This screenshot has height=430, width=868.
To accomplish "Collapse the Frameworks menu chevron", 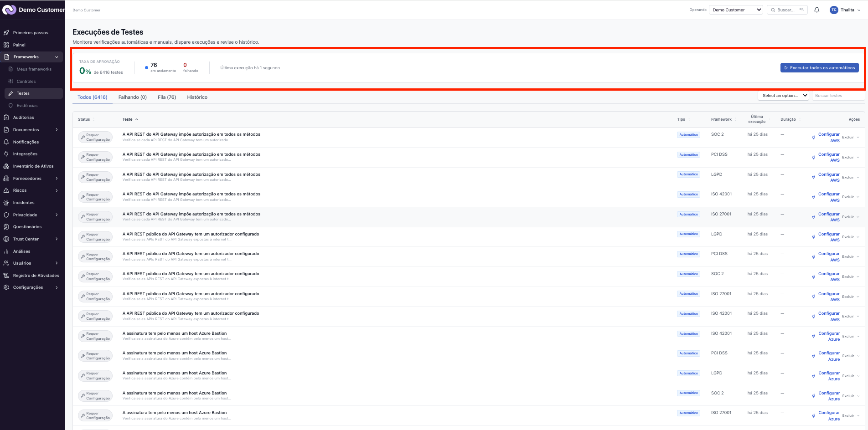I will tap(57, 57).
